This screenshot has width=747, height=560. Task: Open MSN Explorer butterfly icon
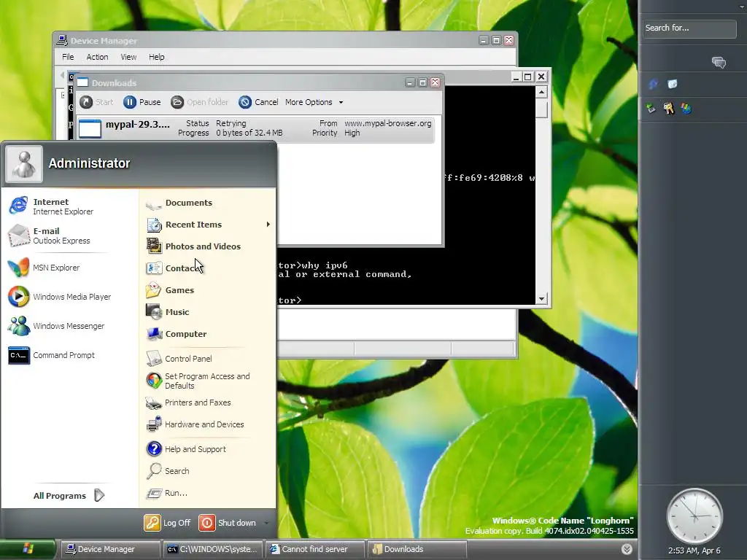point(18,268)
